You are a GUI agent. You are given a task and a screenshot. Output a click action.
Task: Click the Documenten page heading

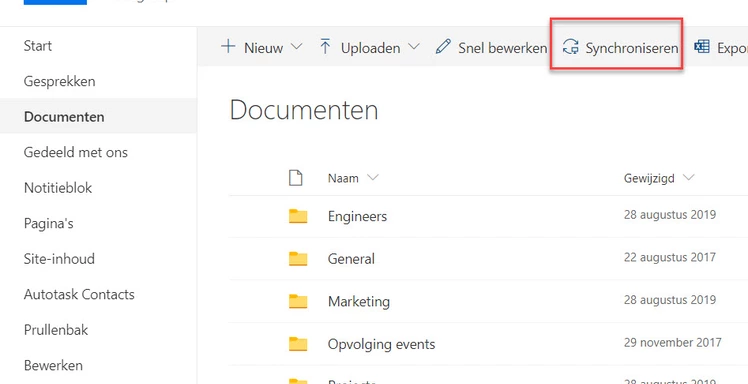pos(304,110)
